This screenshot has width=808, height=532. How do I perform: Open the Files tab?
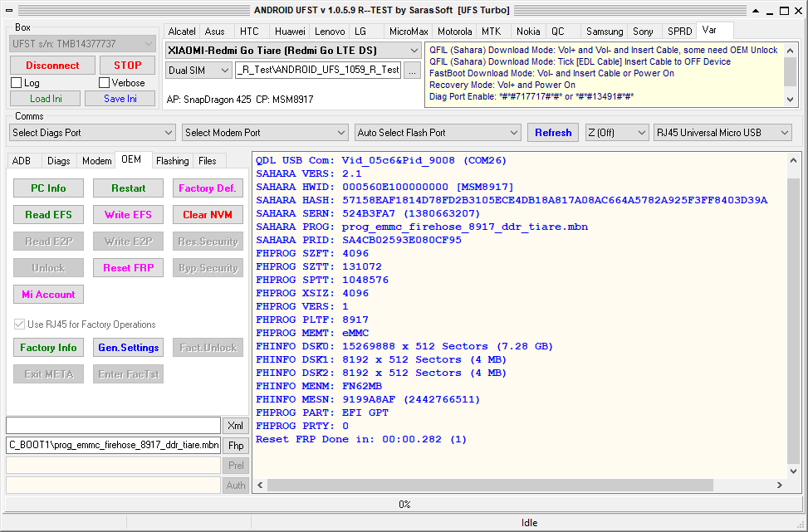pyautogui.click(x=208, y=161)
